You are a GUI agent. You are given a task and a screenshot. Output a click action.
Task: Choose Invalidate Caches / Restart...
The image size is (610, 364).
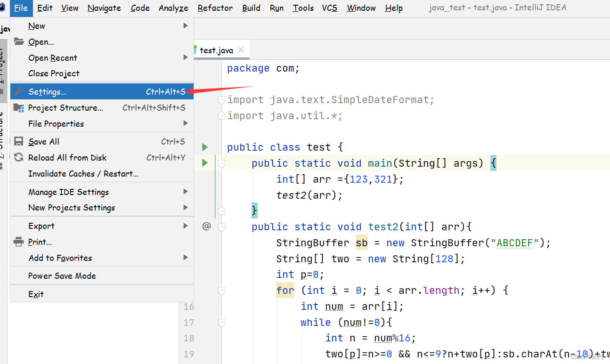coord(102,174)
